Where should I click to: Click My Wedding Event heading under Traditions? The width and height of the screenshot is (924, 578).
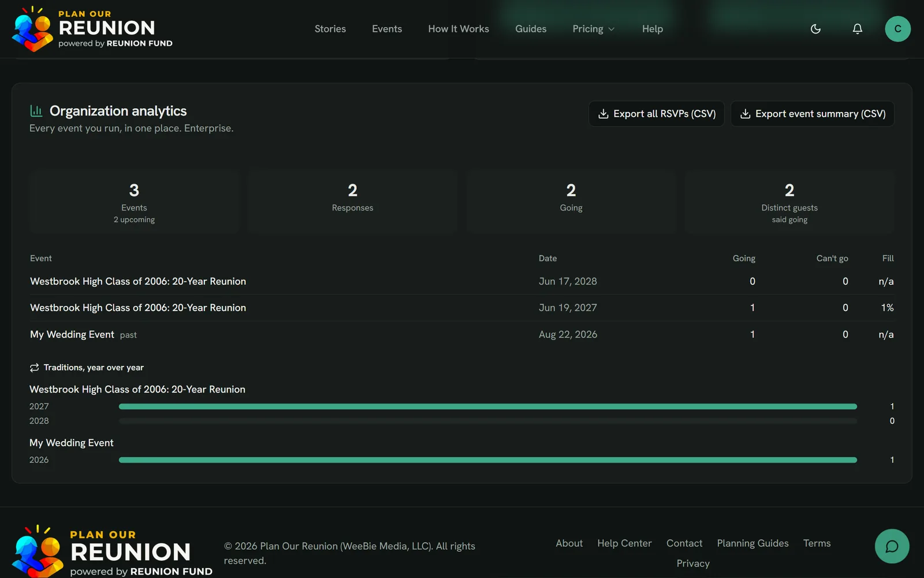[x=72, y=443]
